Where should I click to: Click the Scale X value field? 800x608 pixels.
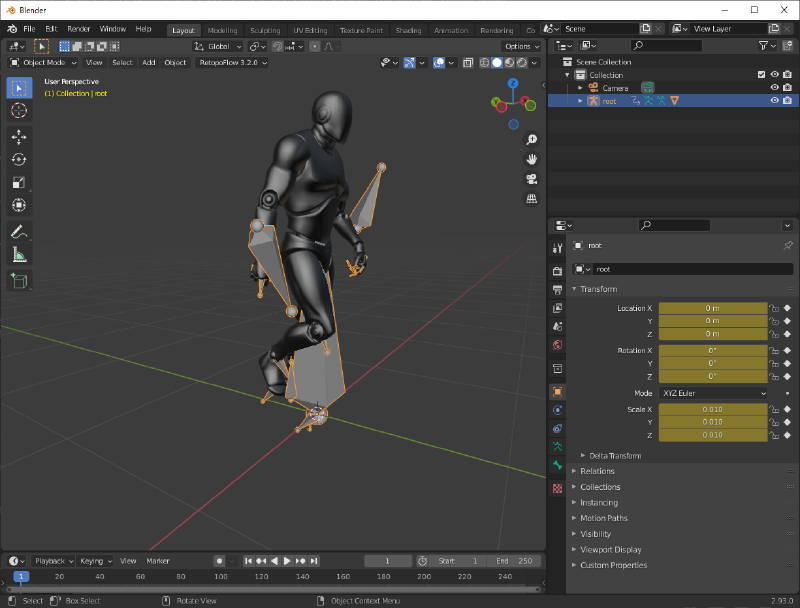tap(713, 409)
